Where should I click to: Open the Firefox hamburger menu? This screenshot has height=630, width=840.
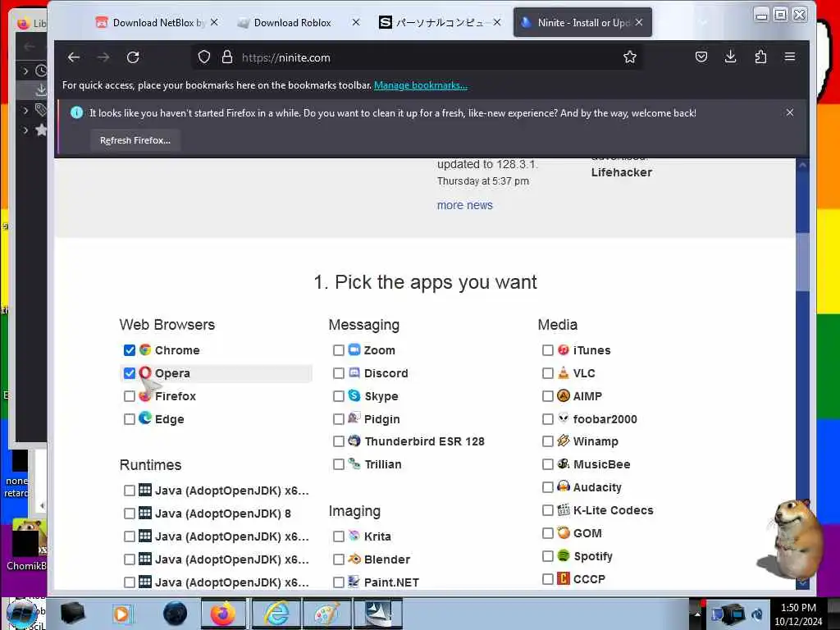click(790, 57)
